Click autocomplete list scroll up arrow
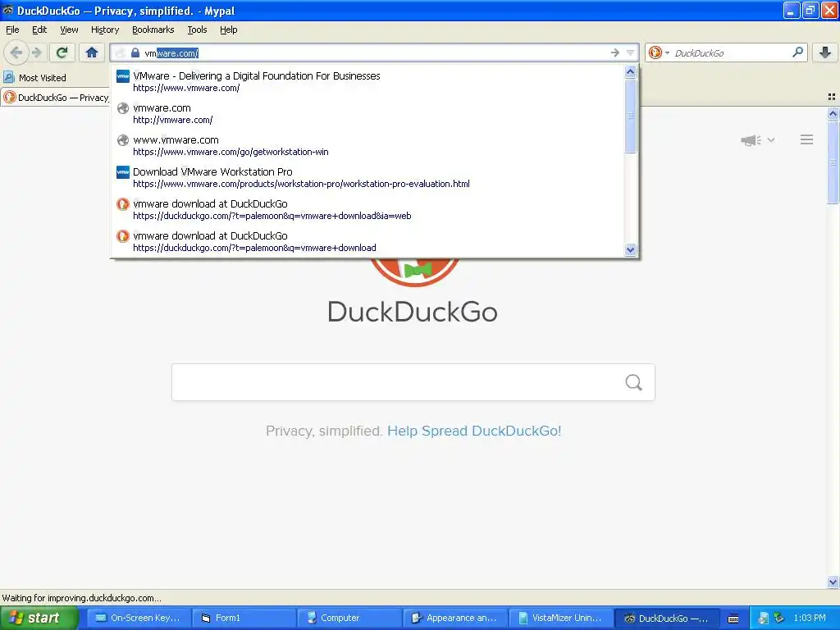Viewport: 840px width, 630px height. click(631, 72)
